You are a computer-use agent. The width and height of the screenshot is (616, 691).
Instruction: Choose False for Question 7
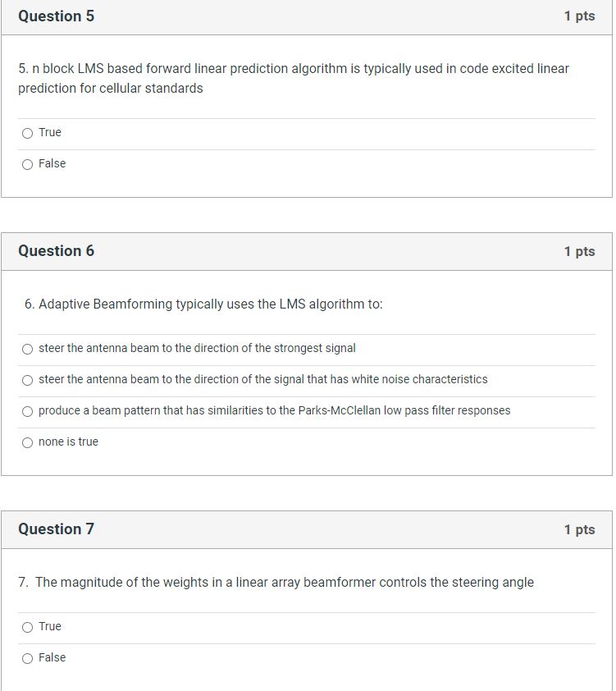pos(27,657)
